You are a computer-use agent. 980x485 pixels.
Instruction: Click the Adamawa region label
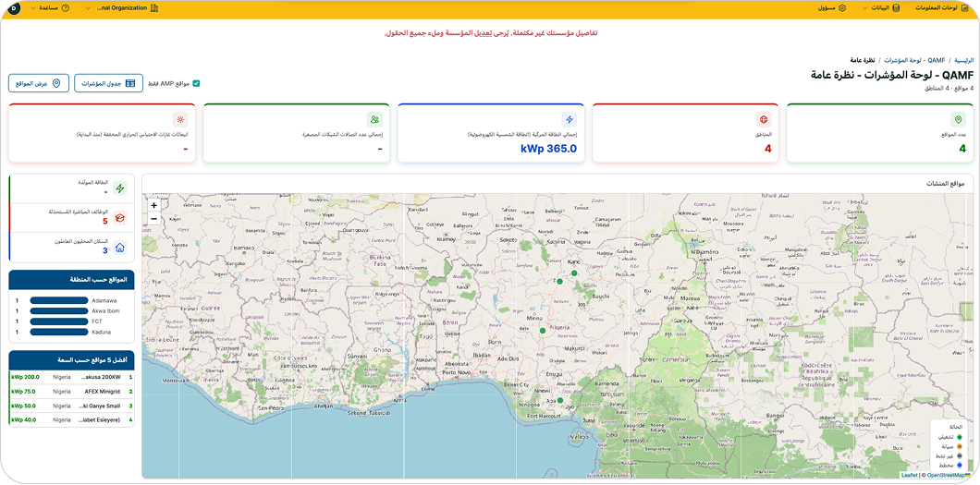[x=105, y=300]
